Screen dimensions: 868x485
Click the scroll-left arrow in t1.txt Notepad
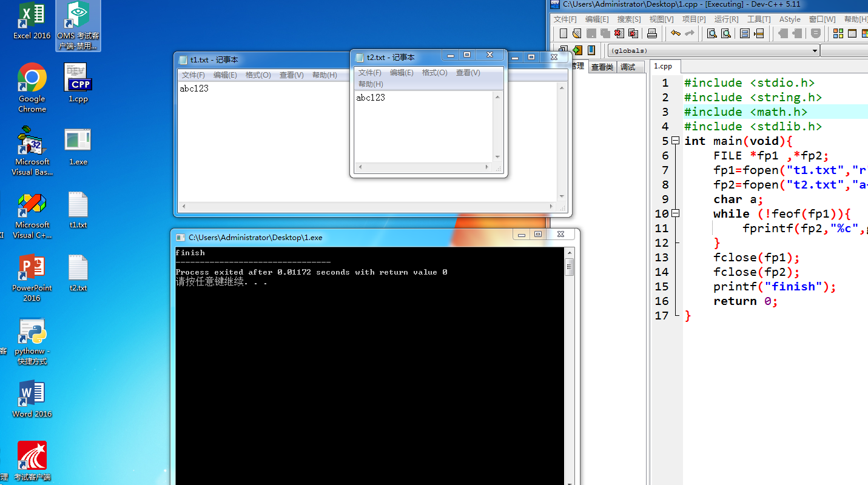(x=184, y=206)
